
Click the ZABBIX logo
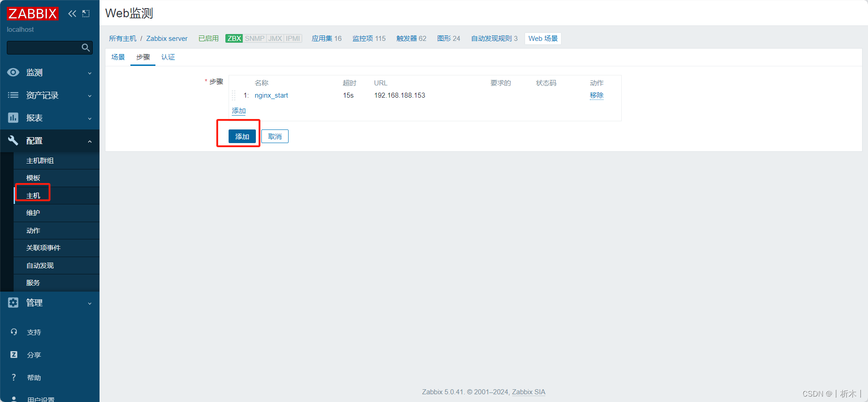(x=33, y=14)
